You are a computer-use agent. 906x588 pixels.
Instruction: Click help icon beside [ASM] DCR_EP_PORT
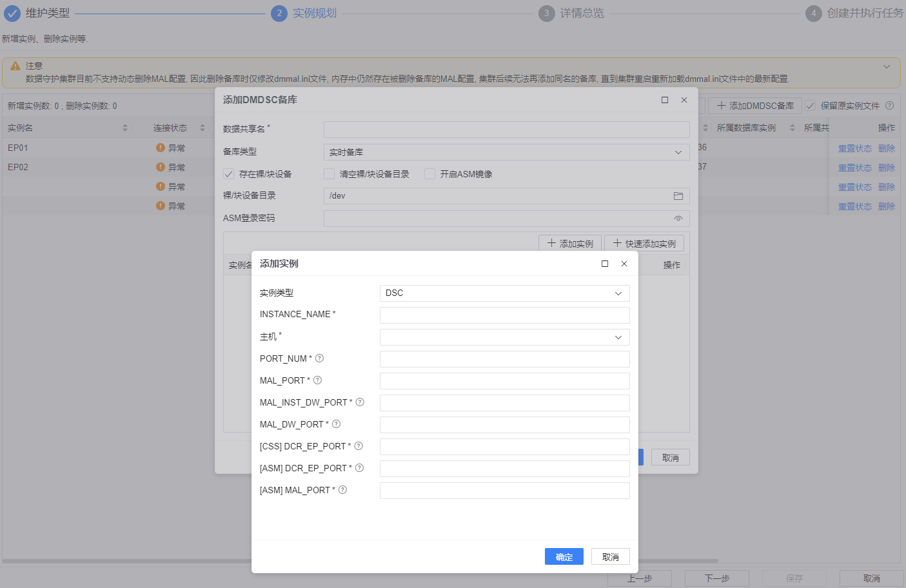tap(359, 468)
